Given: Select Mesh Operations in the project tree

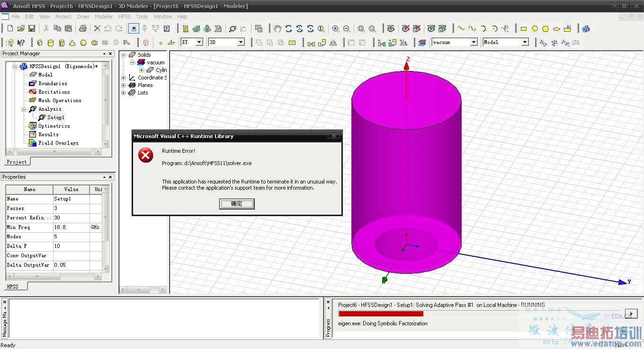Looking at the screenshot, I should (x=60, y=101).
